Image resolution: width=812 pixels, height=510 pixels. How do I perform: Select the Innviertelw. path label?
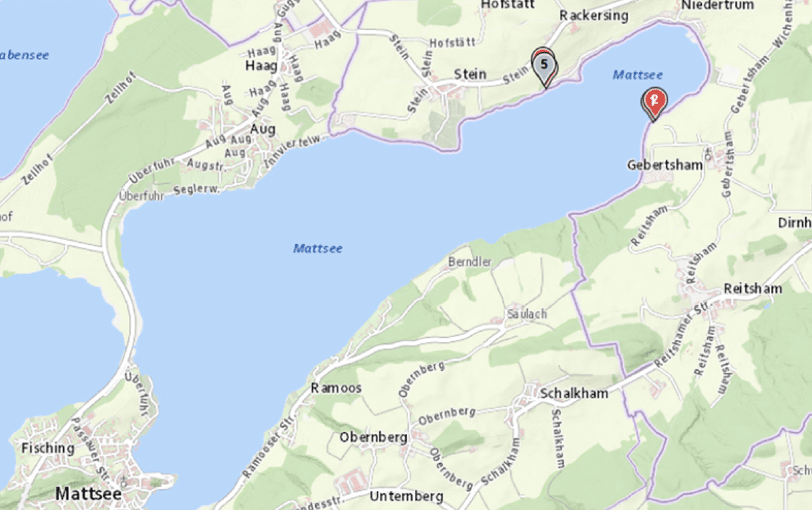tap(292, 151)
